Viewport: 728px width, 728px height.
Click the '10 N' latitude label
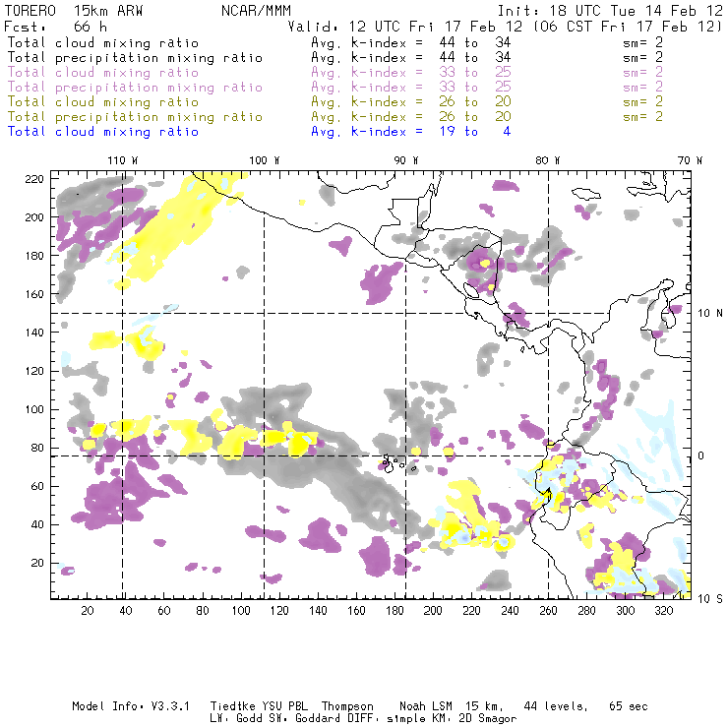pos(710,314)
